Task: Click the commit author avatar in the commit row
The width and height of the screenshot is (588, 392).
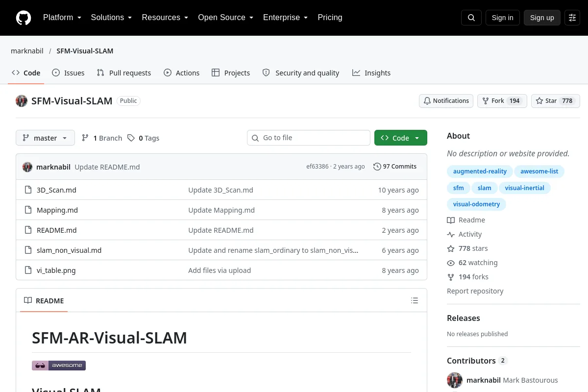Action: (x=27, y=167)
